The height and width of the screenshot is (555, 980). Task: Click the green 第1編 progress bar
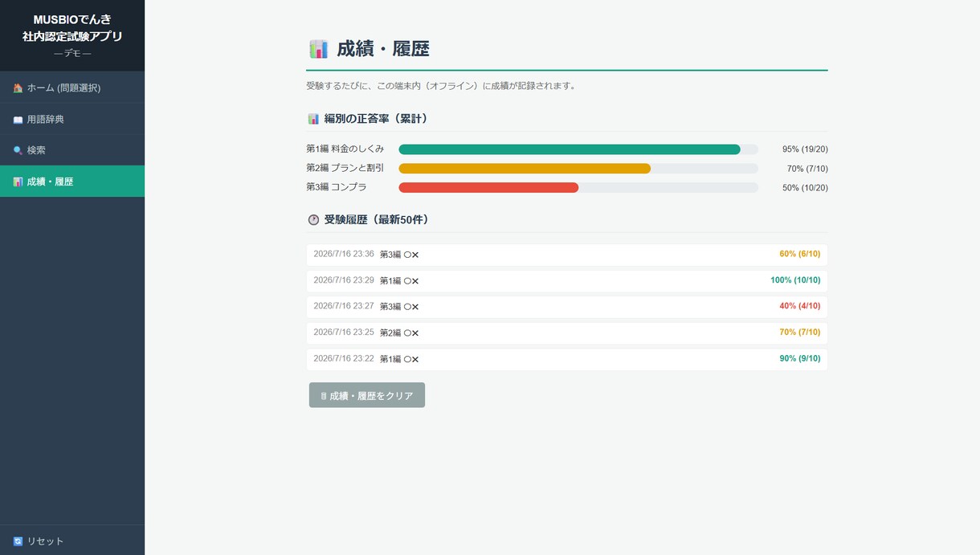coord(570,149)
